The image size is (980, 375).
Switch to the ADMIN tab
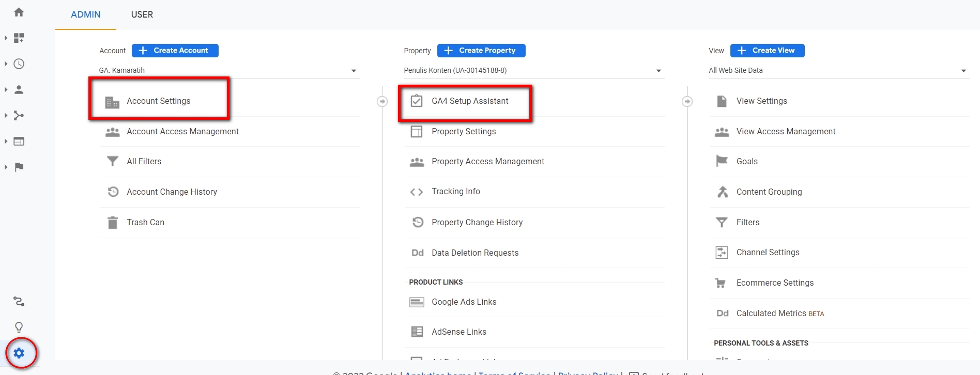[x=86, y=14]
